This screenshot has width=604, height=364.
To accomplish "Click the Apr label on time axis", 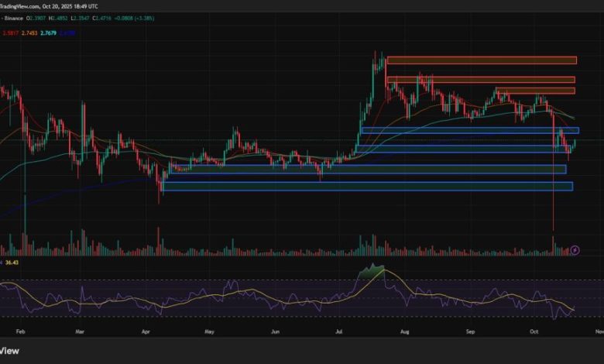I will 146,328.
